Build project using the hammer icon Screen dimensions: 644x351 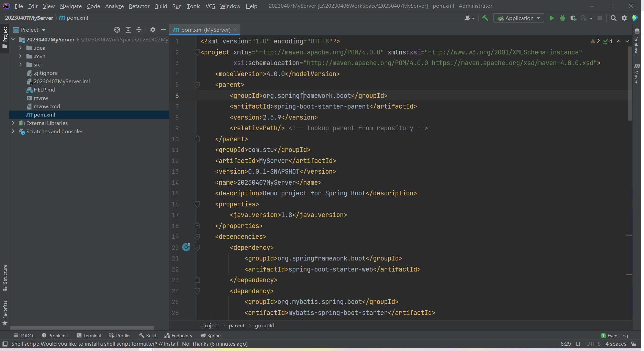click(485, 18)
